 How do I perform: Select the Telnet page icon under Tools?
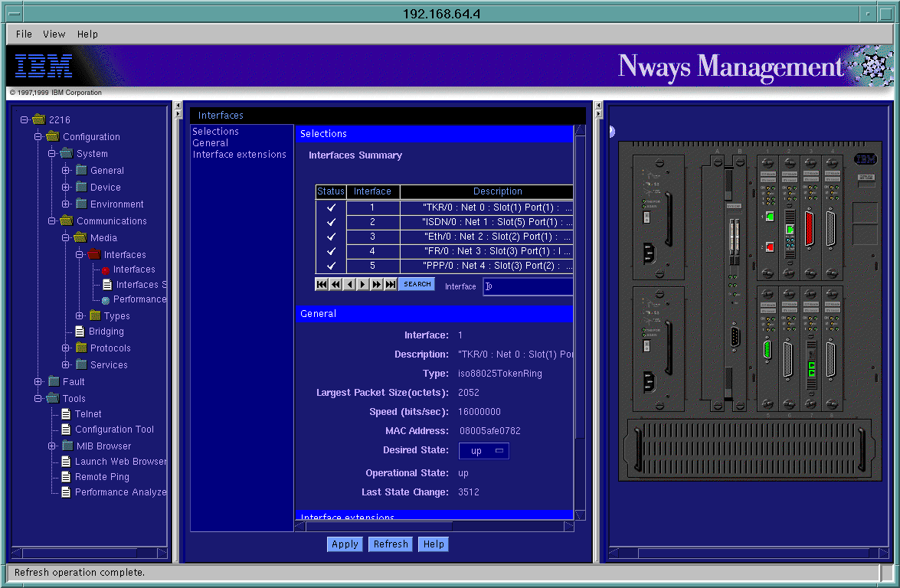point(67,413)
